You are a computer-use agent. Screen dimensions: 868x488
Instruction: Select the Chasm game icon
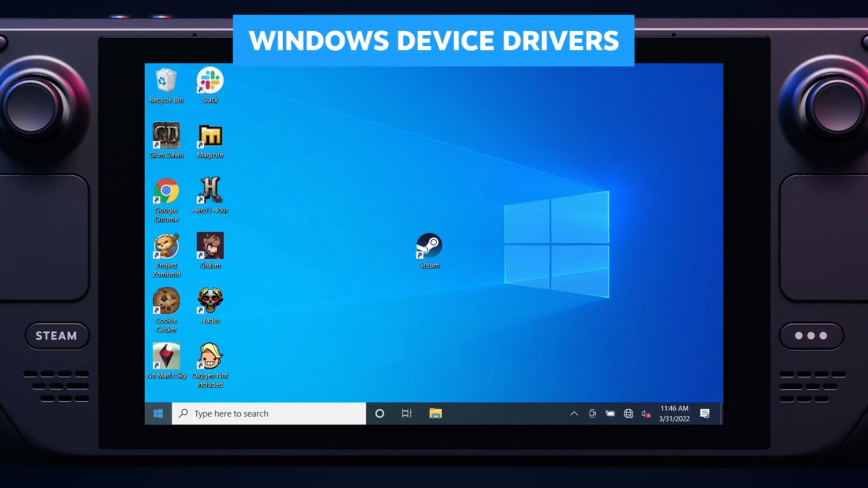point(210,247)
